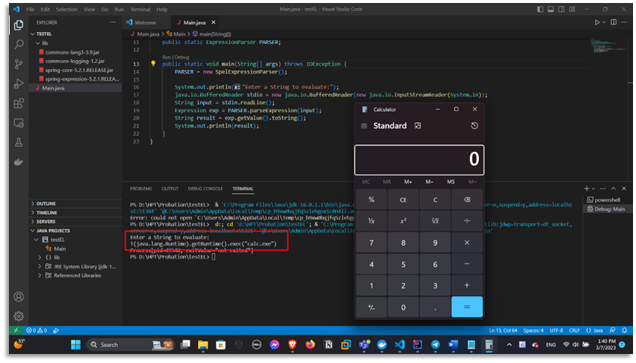Open Customize Layout icon in title bar
The height and width of the screenshot is (363, 636).
[x=572, y=9]
